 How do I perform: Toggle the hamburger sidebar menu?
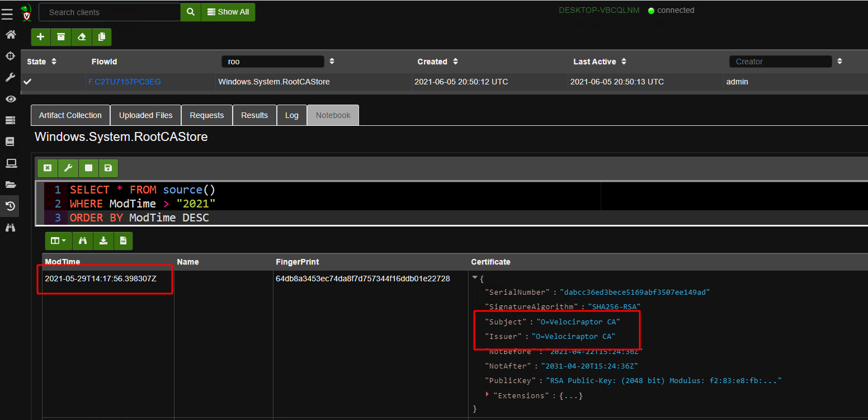(7, 13)
